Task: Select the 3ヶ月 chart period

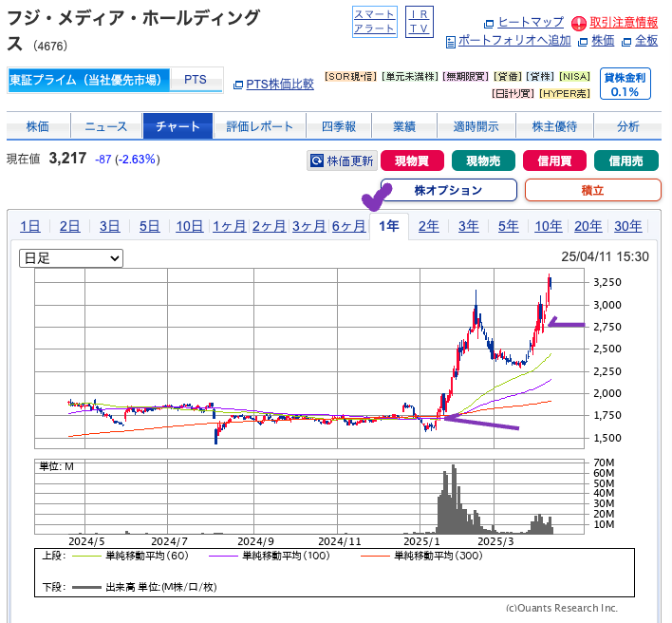Action: click(308, 226)
